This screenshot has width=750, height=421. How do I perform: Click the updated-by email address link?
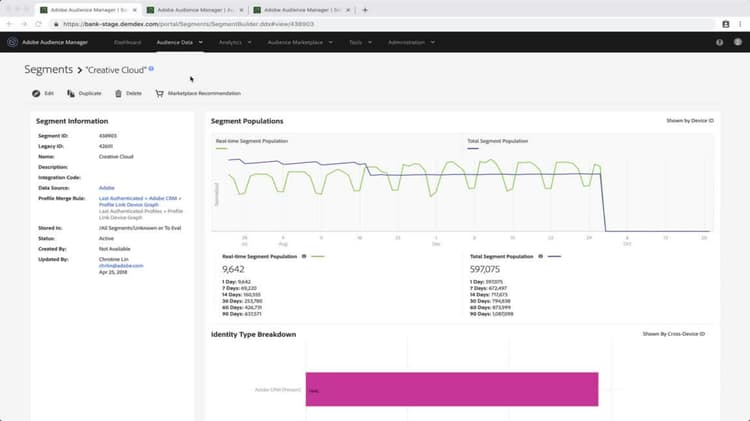click(121, 266)
